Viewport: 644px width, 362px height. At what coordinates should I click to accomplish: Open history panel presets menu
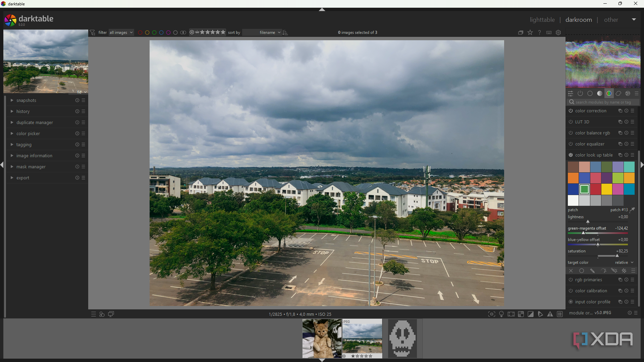(84, 112)
